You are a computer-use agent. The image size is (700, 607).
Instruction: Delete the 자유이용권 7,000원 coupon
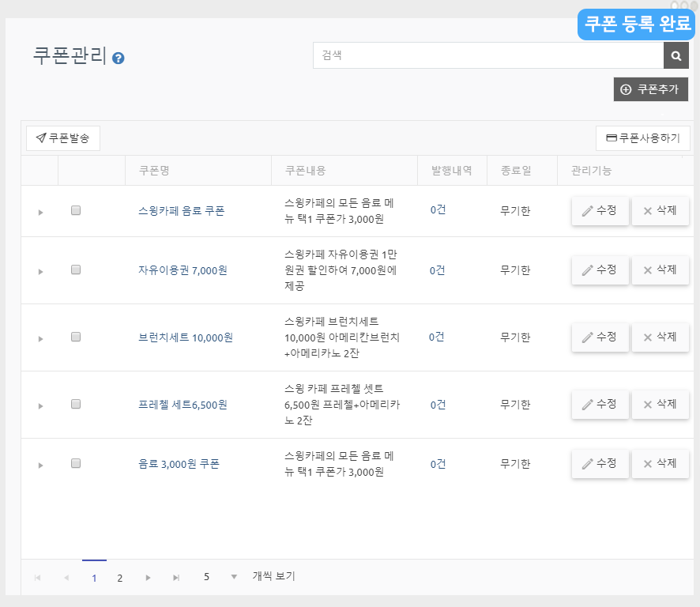660,270
